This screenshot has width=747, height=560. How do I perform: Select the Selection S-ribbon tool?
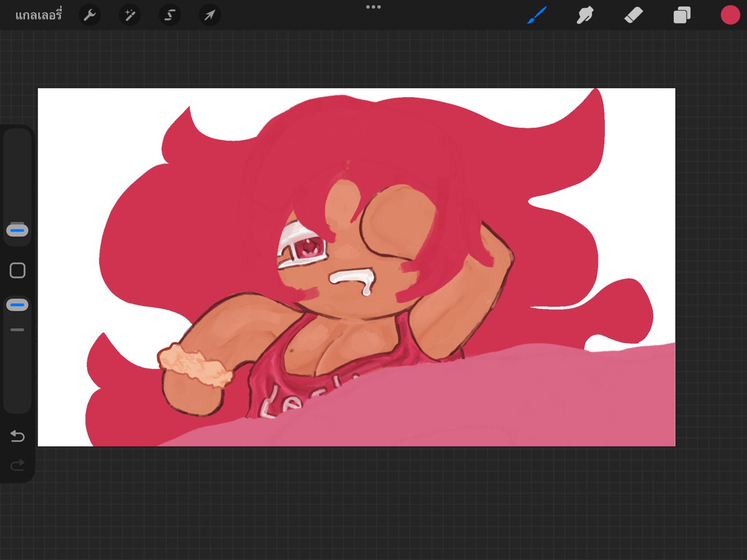tap(170, 15)
